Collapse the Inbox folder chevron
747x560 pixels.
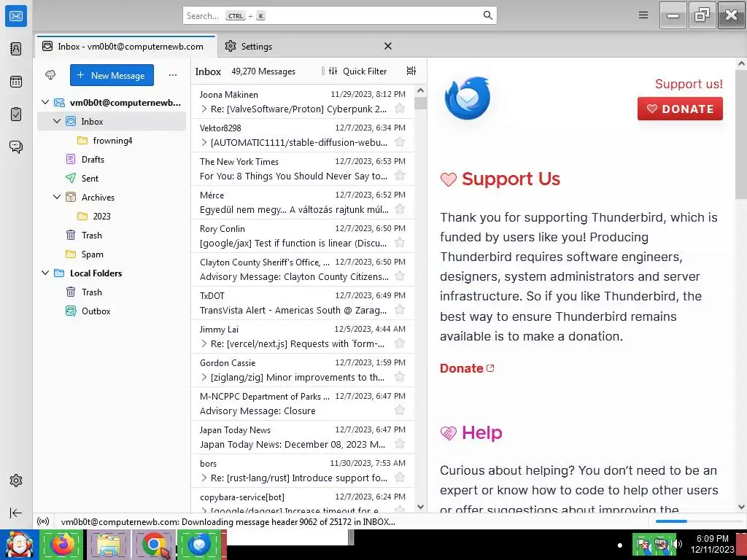(57, 122)
